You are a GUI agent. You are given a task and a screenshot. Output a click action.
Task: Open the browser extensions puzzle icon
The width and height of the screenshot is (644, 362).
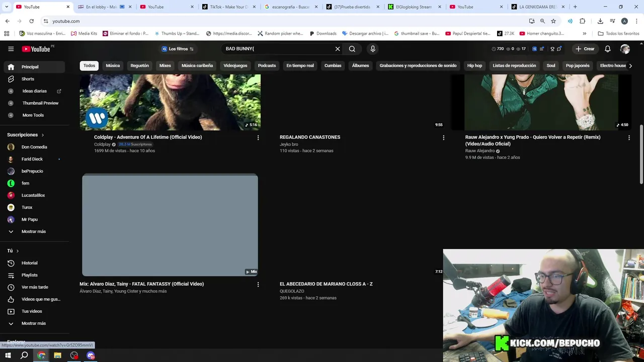click(x=583, y=21)
